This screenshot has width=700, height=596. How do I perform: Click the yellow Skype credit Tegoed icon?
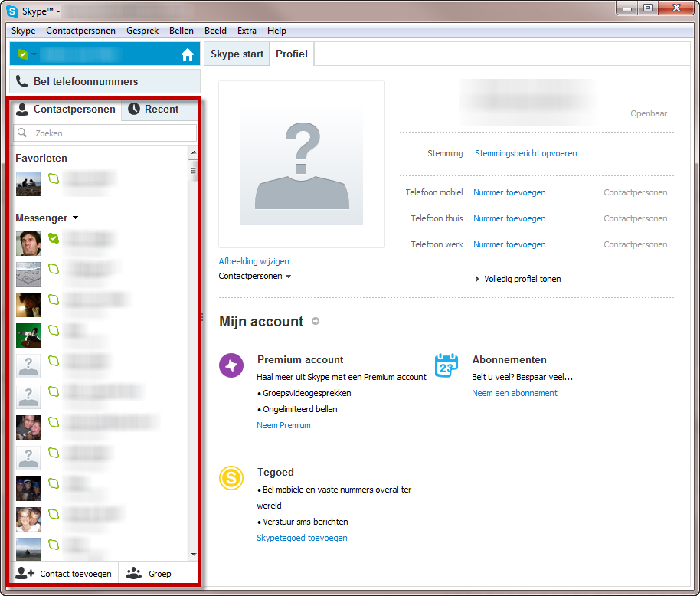(x=231, y=478)
